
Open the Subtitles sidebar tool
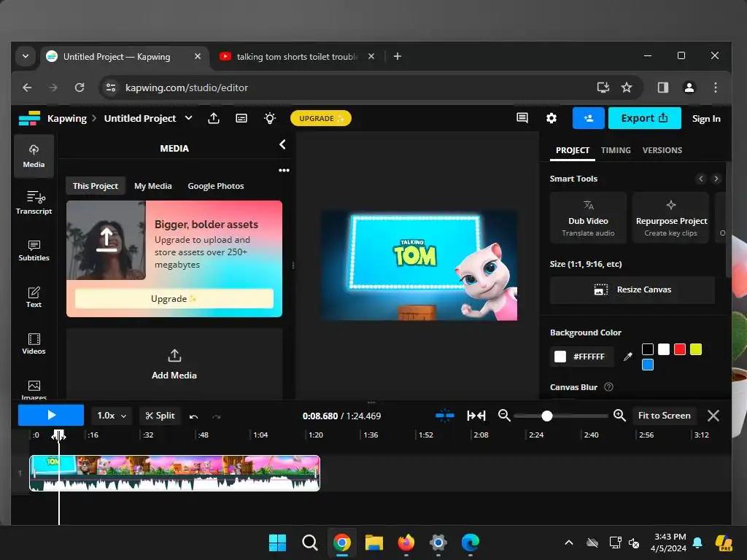click(34, 250)
